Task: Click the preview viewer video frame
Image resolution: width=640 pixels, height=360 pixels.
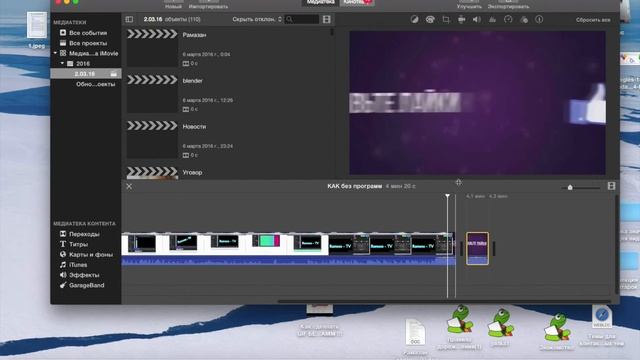Action: click(x=477, y=103)
